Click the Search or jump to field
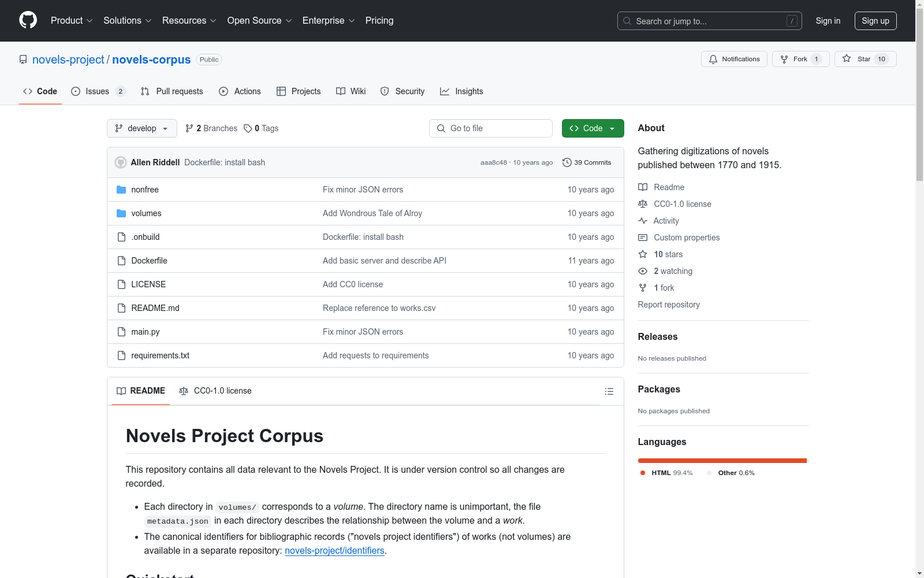The image size is (924, 578). (709, 21)
